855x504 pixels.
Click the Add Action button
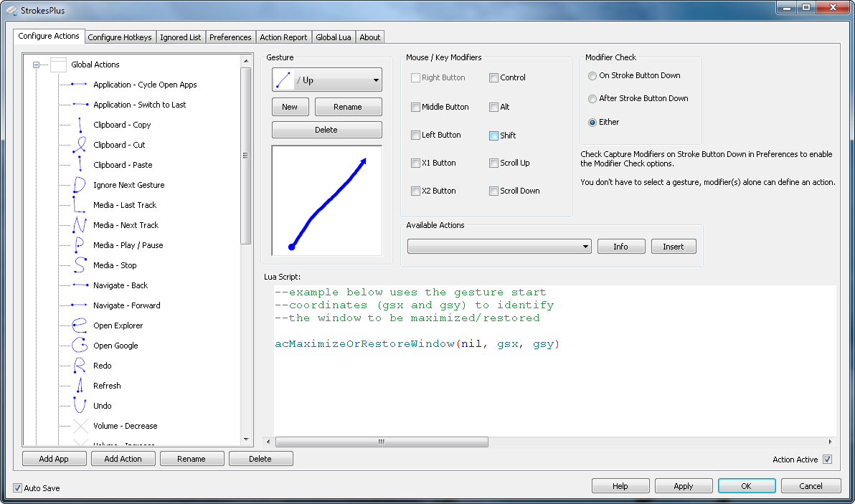pyautogui.click(x=123, y=459)
